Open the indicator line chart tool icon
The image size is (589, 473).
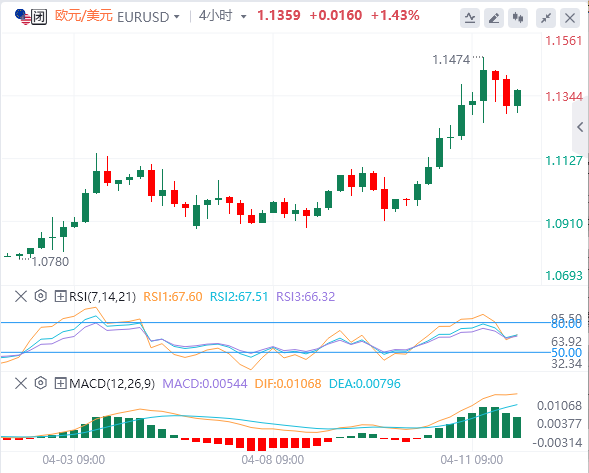470,18
